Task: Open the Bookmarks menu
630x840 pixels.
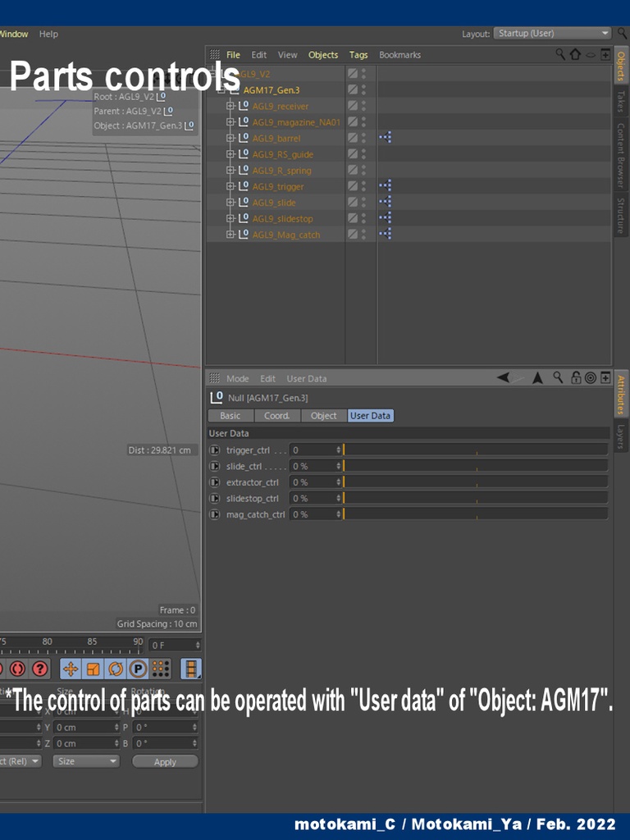Action: 399,55
